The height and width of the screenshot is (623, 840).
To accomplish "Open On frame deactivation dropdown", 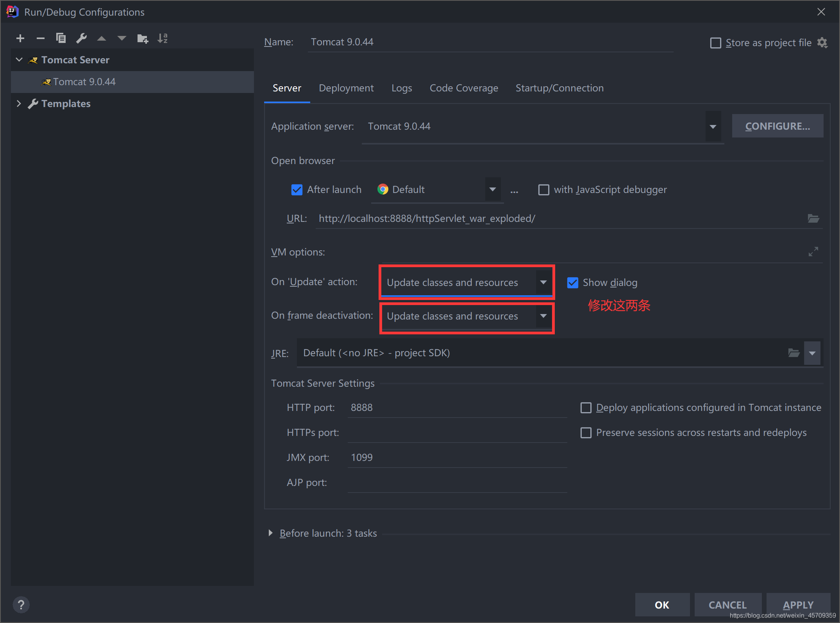I will tap(543, 316).
